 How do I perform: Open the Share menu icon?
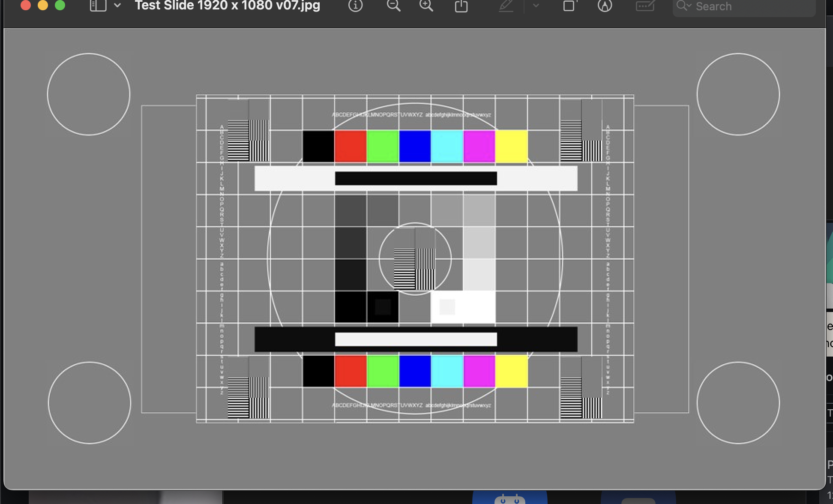point(461,6)
